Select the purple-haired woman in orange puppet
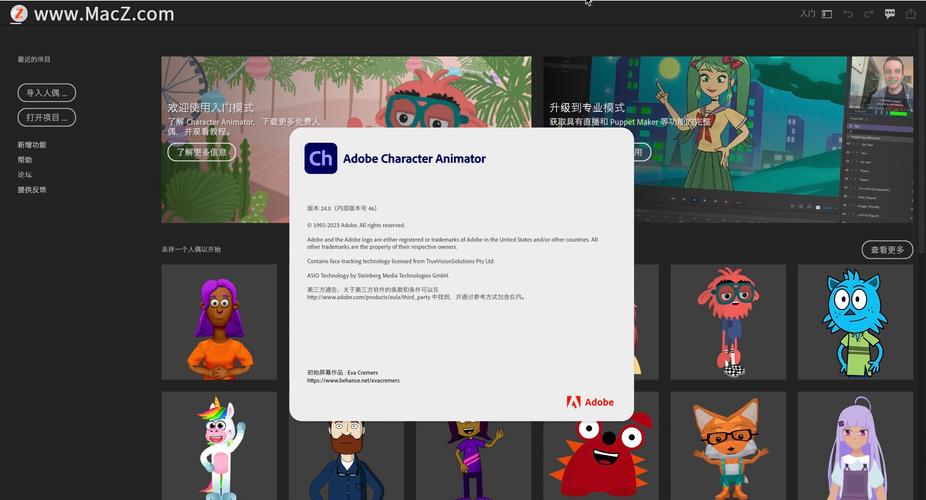Screen dimensions: 926x500 [x=219, y=322]
